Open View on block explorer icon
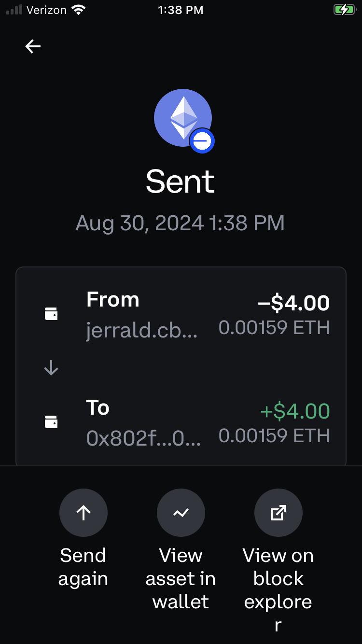Screen dimensions: 362x644 coord(278,513)
